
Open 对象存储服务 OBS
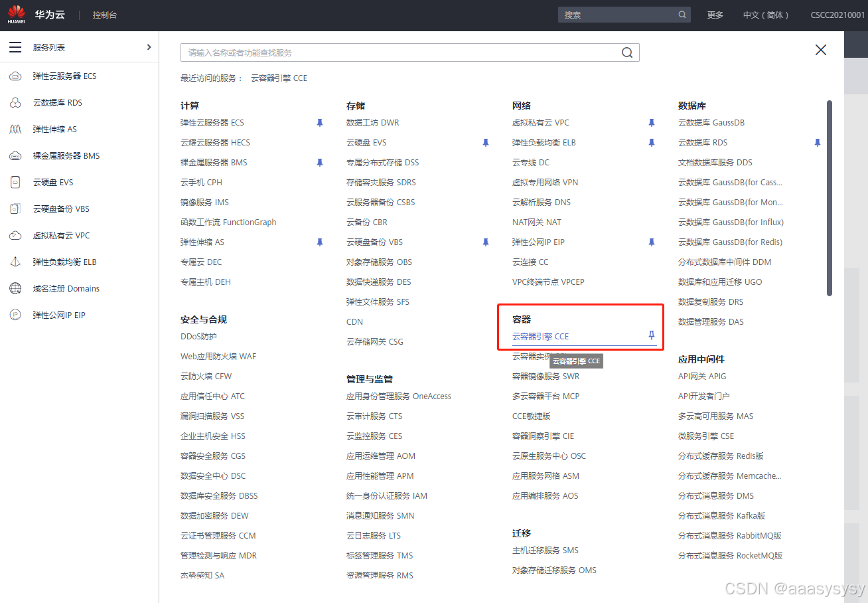[379, 262]
